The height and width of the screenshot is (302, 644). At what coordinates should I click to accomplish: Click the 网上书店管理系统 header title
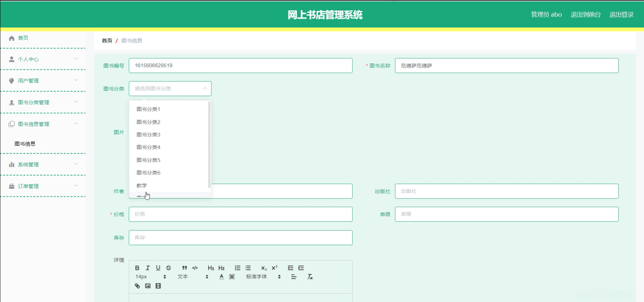325,15
